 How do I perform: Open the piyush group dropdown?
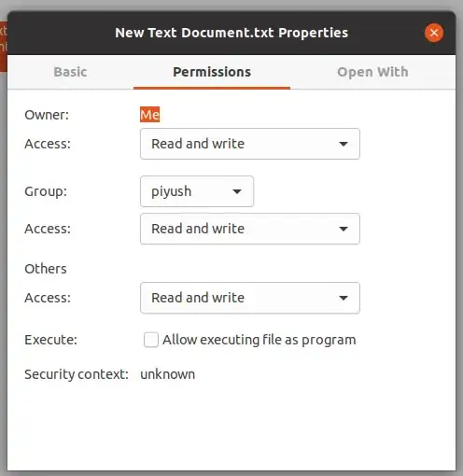[197, 191]
